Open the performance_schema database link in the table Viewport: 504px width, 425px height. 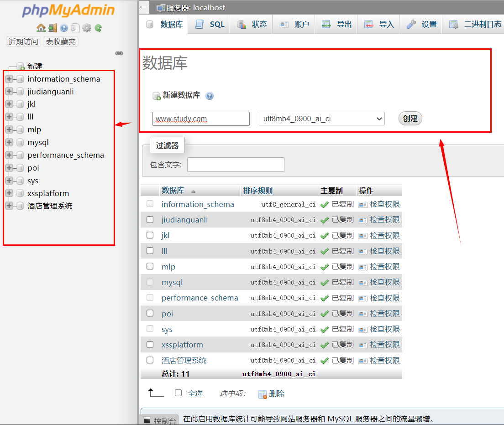point(199,298)
